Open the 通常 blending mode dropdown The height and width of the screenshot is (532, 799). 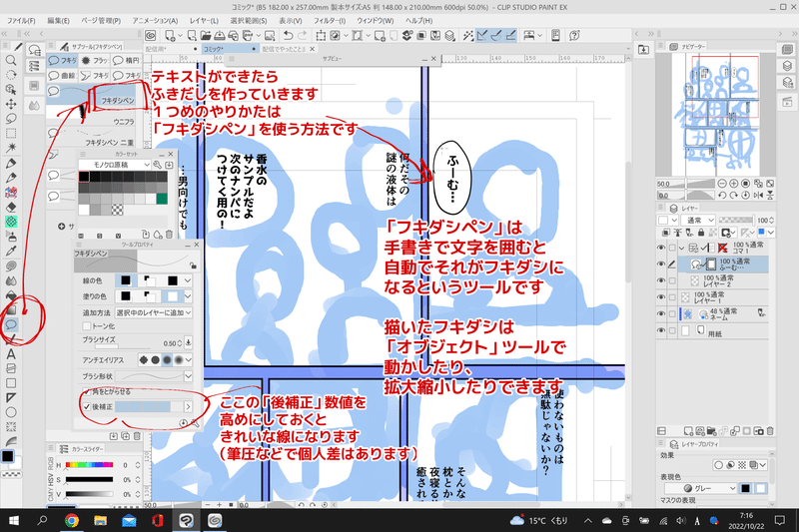pyautogui.click(x=697, y=220)
